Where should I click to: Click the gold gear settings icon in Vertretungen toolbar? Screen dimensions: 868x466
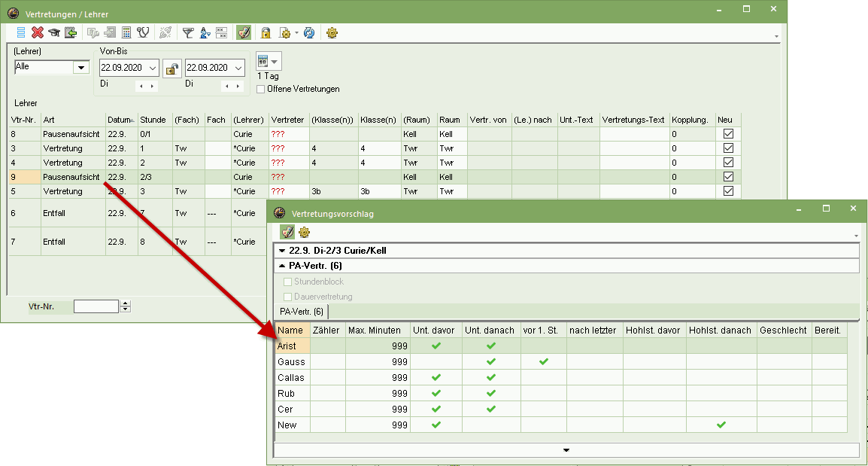[x=332, y=32]
